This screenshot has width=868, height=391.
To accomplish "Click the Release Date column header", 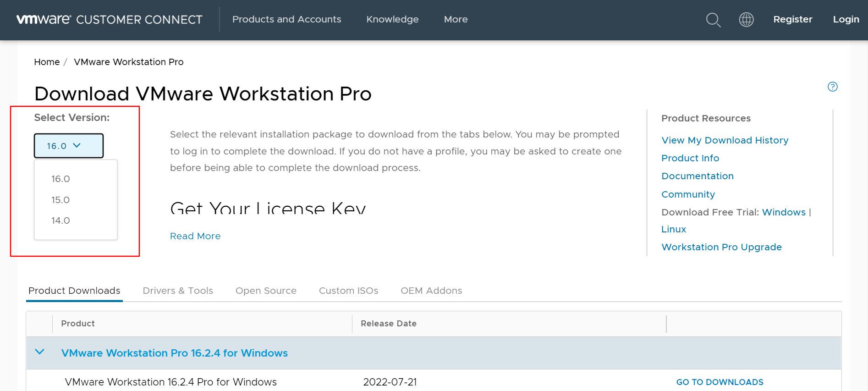I will 389,324.
